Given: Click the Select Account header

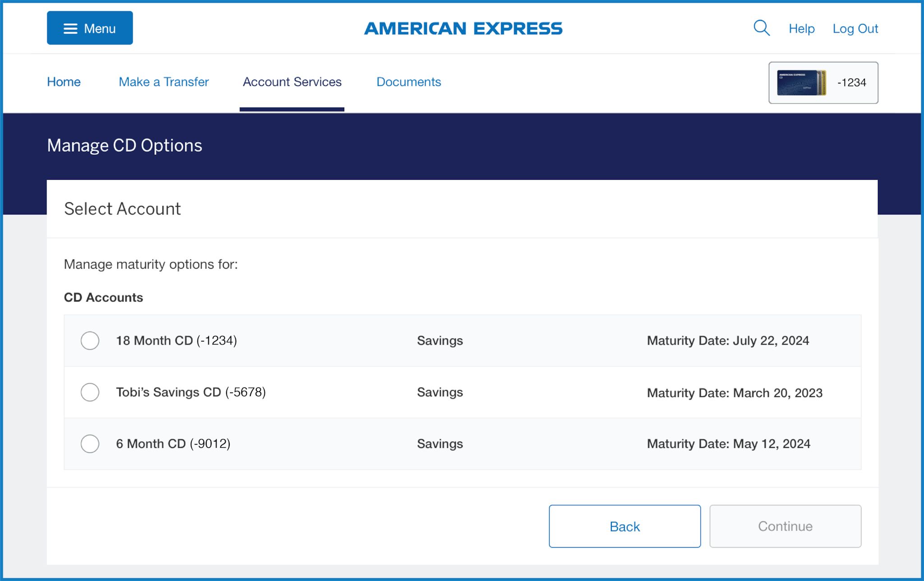Looking at the screenshot, I should 122,209.
